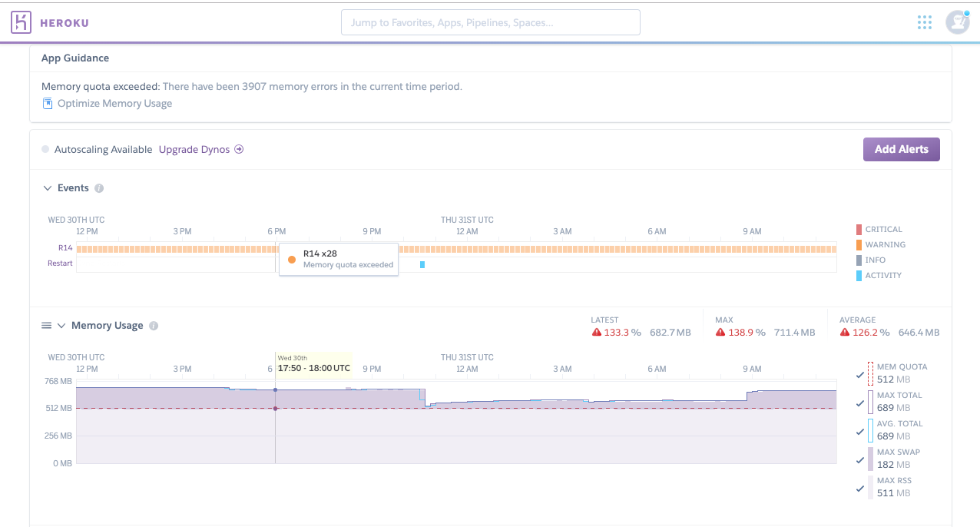Toggle the MAX TOTAL series checkmark
This screenshot has height=527, width=980.
point(860,404)
